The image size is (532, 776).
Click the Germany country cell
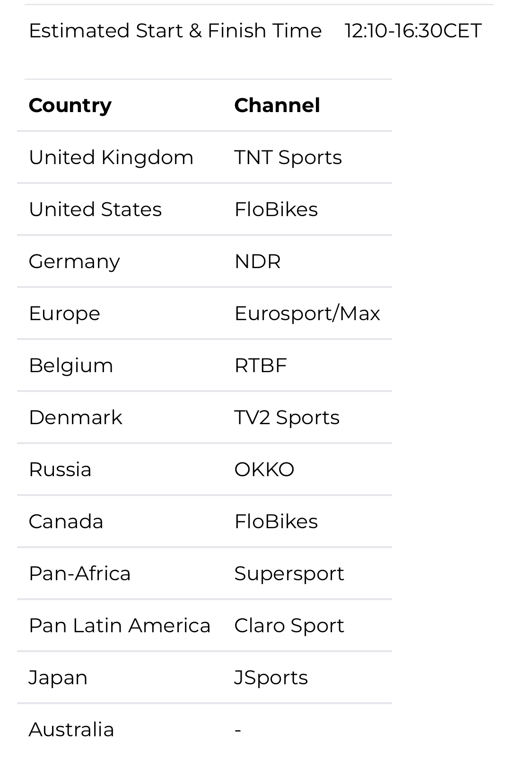[74, 262]
